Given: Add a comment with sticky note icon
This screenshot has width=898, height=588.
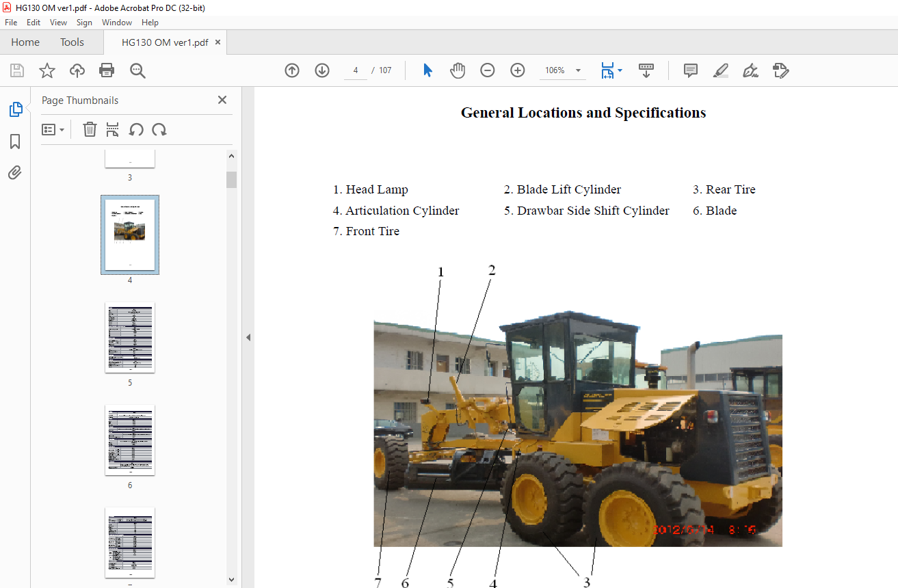Looking at the screenshot, I should (x=691, y=70).
